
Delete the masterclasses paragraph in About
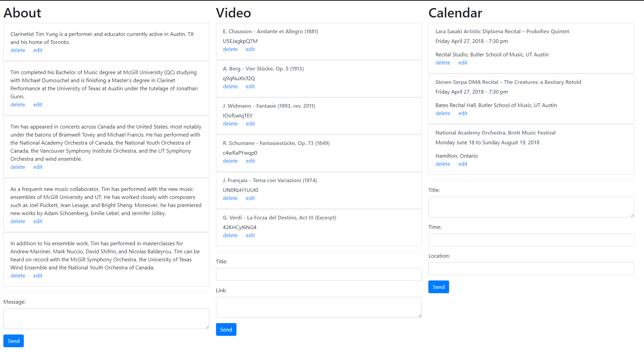pyautogui.click(x=18, y=276)
